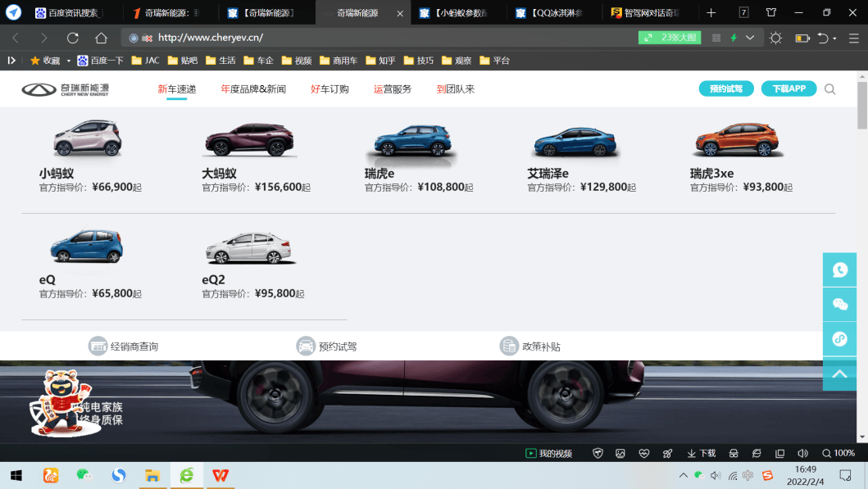Image resolution: width=868 pixels, height=489 pixels.
Task: Open the dropdown arrow beside the undo icon
Action: click(x=834, y=38)
